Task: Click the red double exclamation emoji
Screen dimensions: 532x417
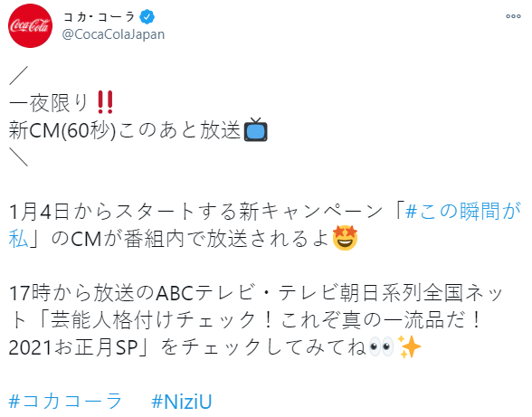Action: coord(105,102)
